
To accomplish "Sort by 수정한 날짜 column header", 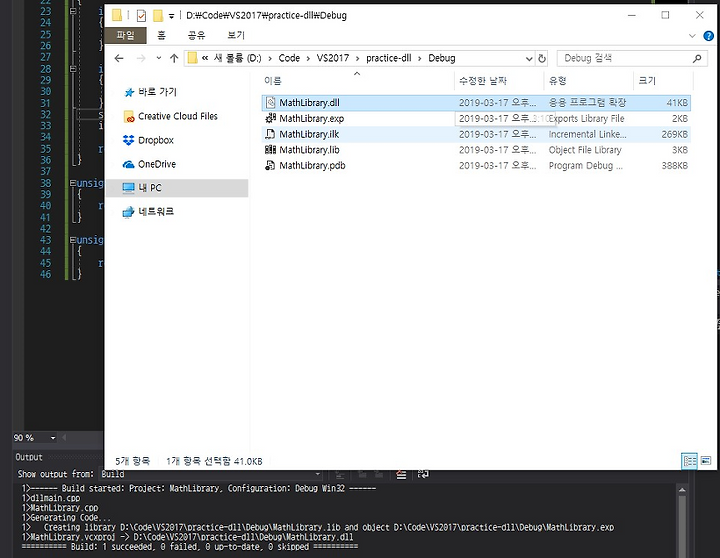I will coord(483,81).
